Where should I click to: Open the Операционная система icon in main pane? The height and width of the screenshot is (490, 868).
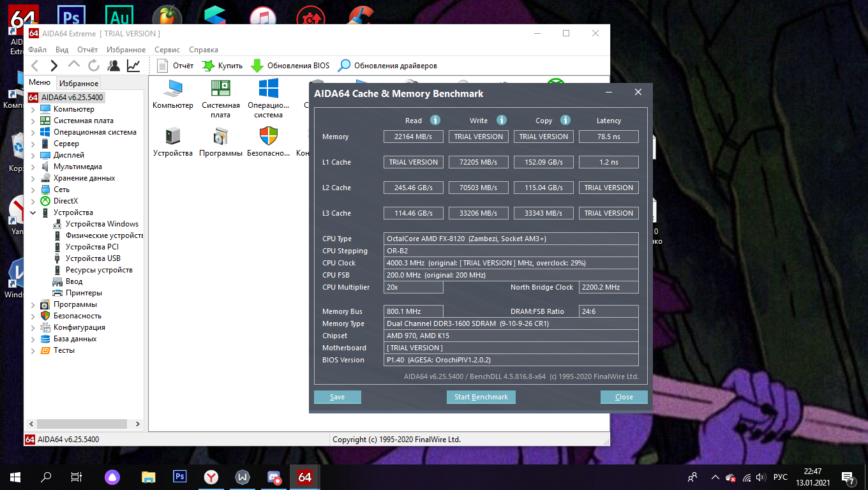click(268, 98)
